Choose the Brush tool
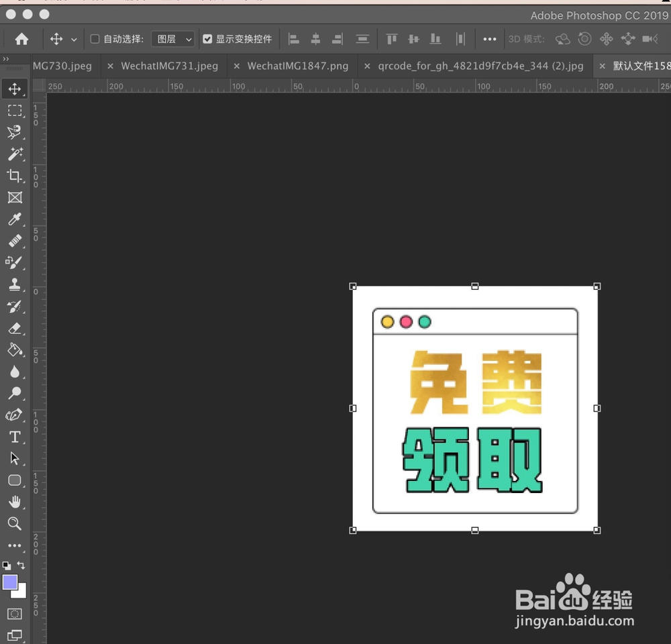671x644 pixels. click(x=15, y=263)
